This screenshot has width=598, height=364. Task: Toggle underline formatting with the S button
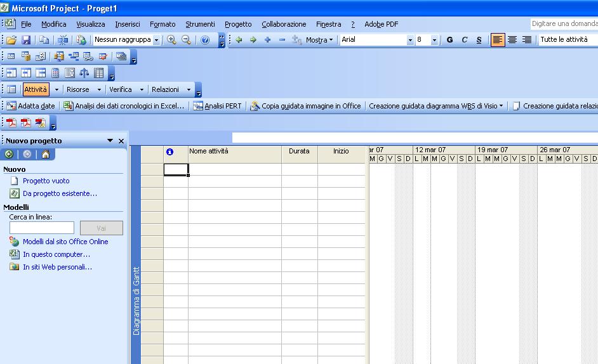[479, 40]
